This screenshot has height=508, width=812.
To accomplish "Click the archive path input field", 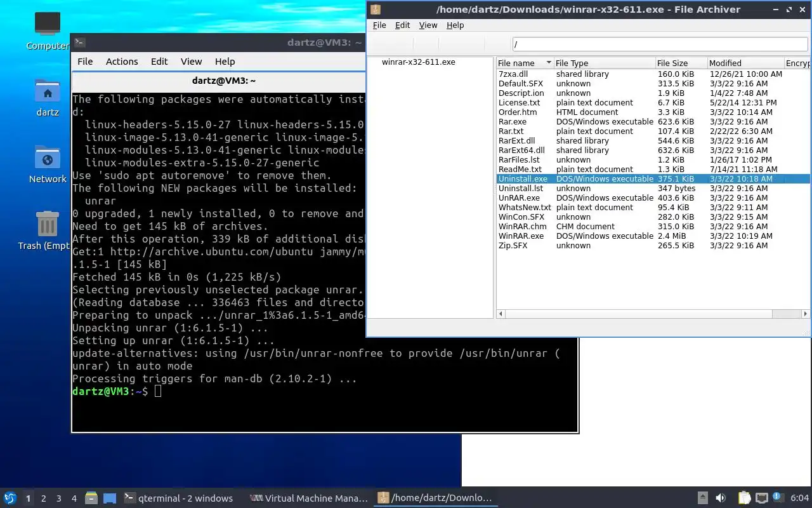I will 660,44.
